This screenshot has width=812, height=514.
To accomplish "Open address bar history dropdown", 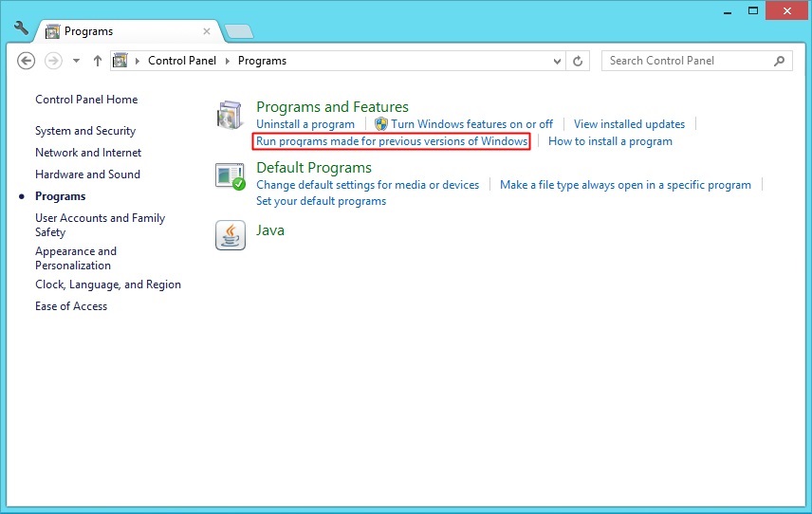I will click(557, 61).
